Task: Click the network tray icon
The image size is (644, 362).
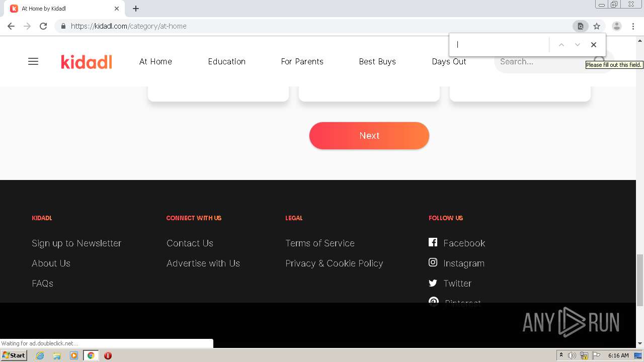Action: click(584, 355)
